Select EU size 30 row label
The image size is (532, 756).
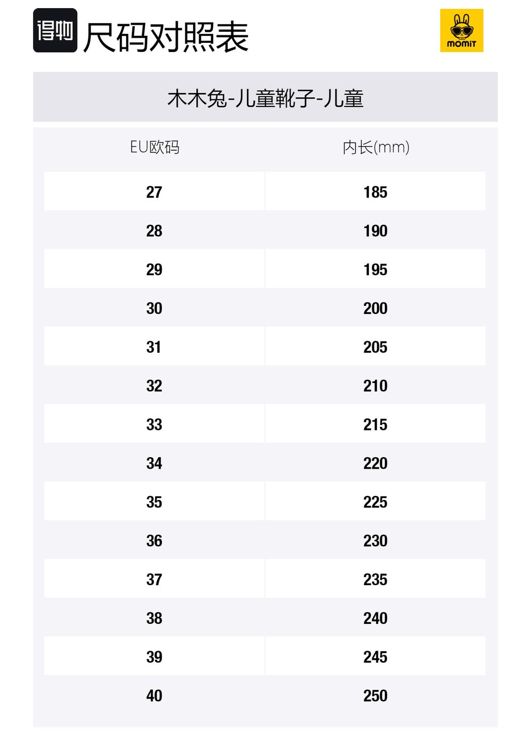(x=154, y=308)
